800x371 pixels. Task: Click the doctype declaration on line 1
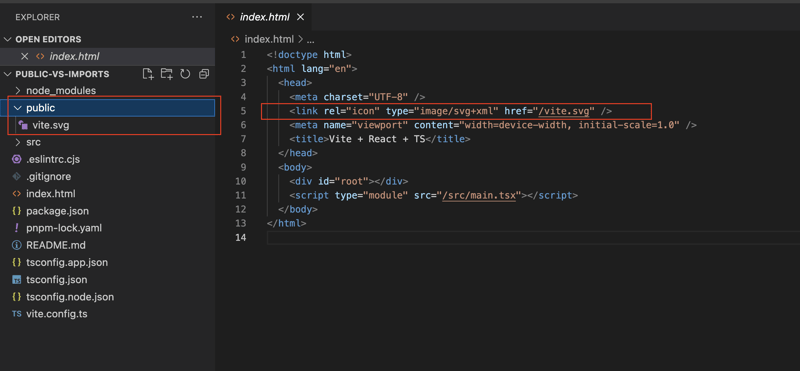pyautogui.click(x=309, y=55)
